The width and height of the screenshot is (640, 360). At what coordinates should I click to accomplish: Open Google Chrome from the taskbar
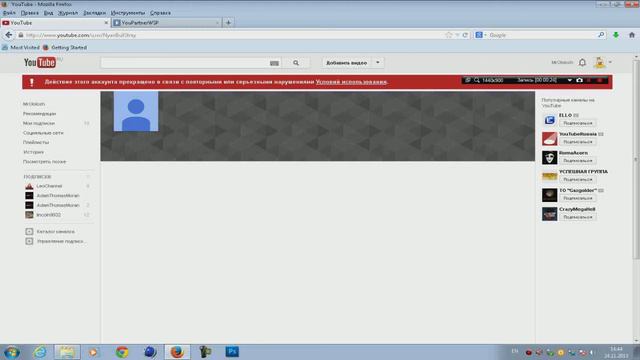click(x=122, y=352)
